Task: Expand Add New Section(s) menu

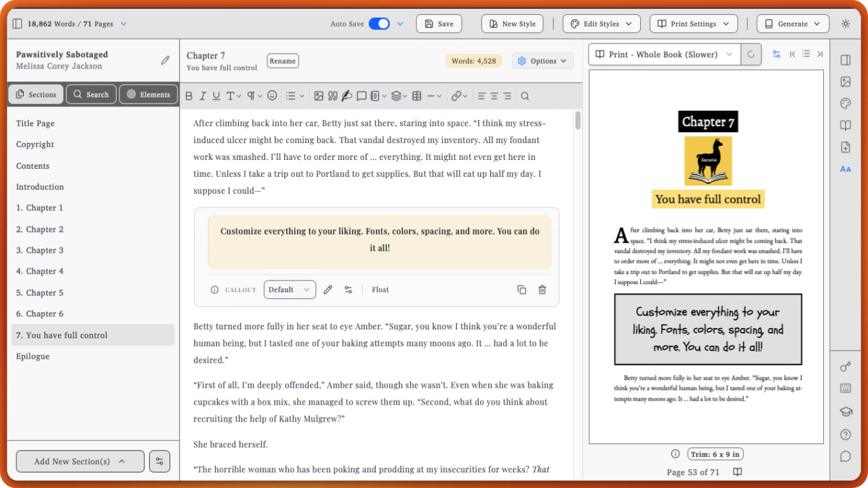Action: click(x=80, y=462)
